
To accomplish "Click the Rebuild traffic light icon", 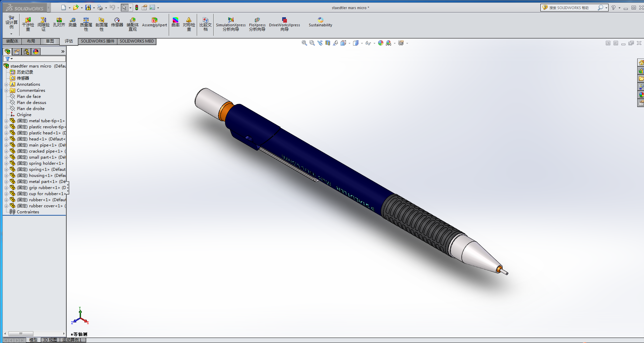I will coord(137,7).
